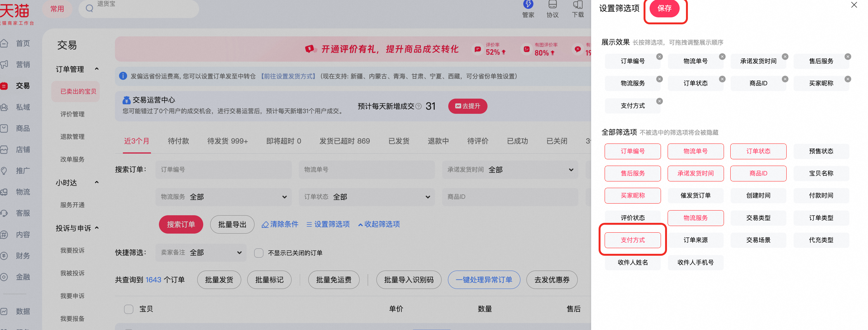Open the 管家 icon in top bar
Image resolution: width=868 pixels, height=330 pixels.
coord(528,9)
